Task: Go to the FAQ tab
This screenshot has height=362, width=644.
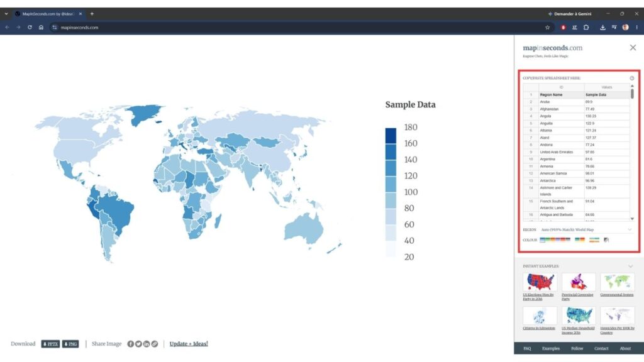Action: click(528, 348)
